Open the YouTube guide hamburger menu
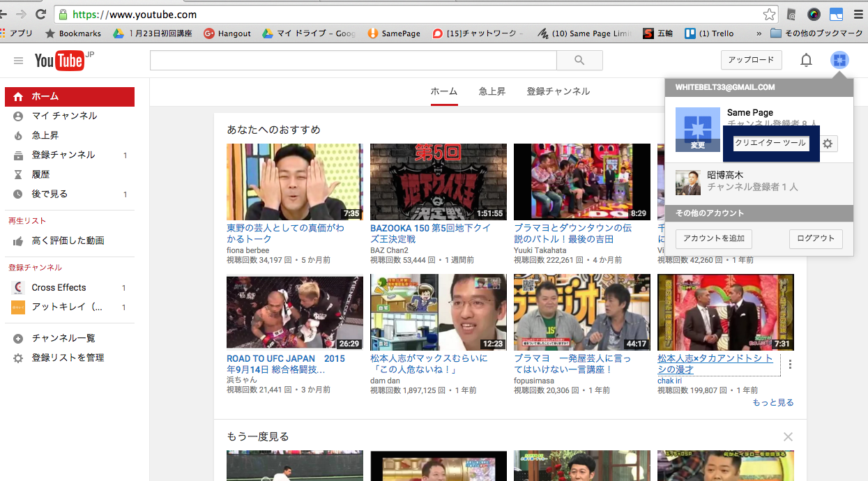The image size is (868, 481). pos(18,61)
